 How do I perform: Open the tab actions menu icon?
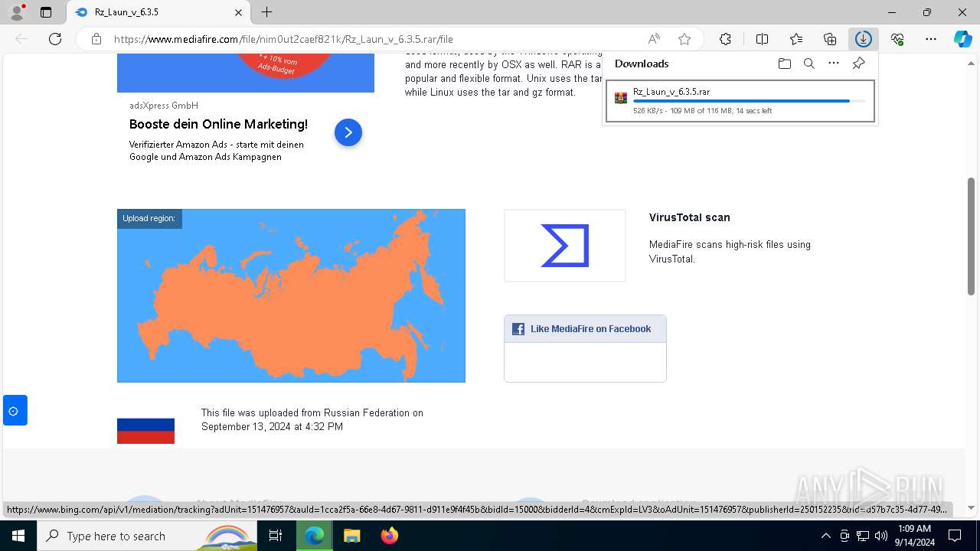pos(46,12)
